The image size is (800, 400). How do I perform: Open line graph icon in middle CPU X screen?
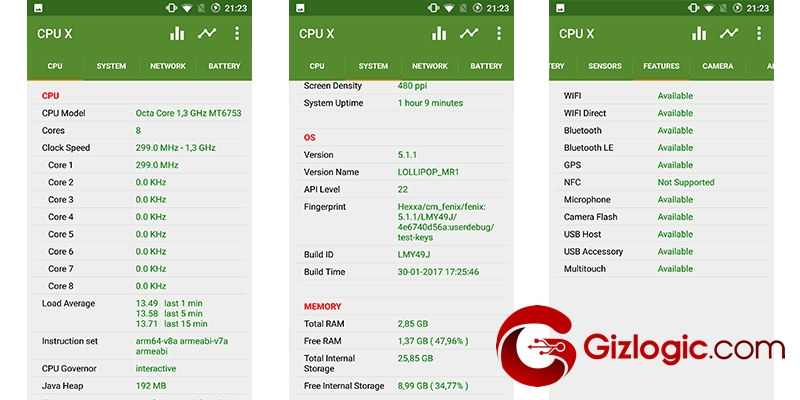point(469,34)
